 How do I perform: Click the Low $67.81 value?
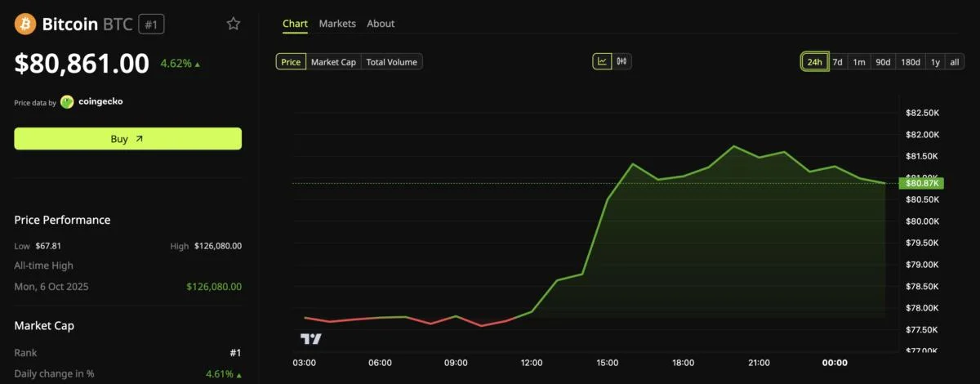tap(48, 246)
